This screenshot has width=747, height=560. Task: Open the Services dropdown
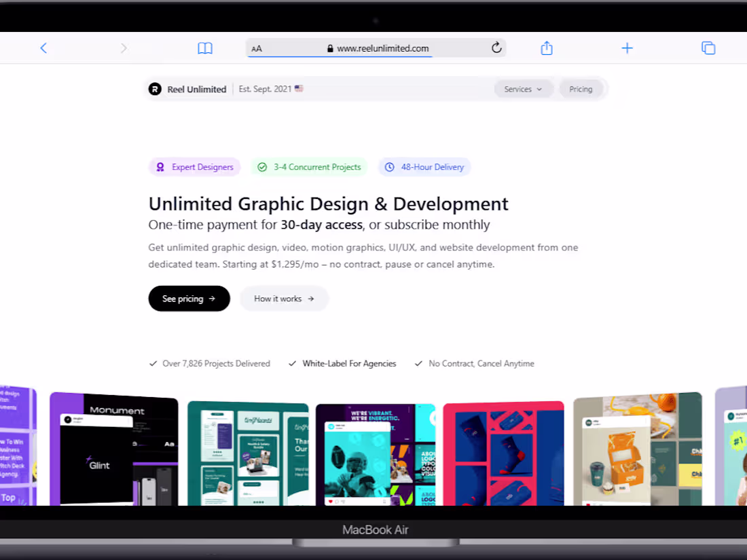click(x=523, y=88)
